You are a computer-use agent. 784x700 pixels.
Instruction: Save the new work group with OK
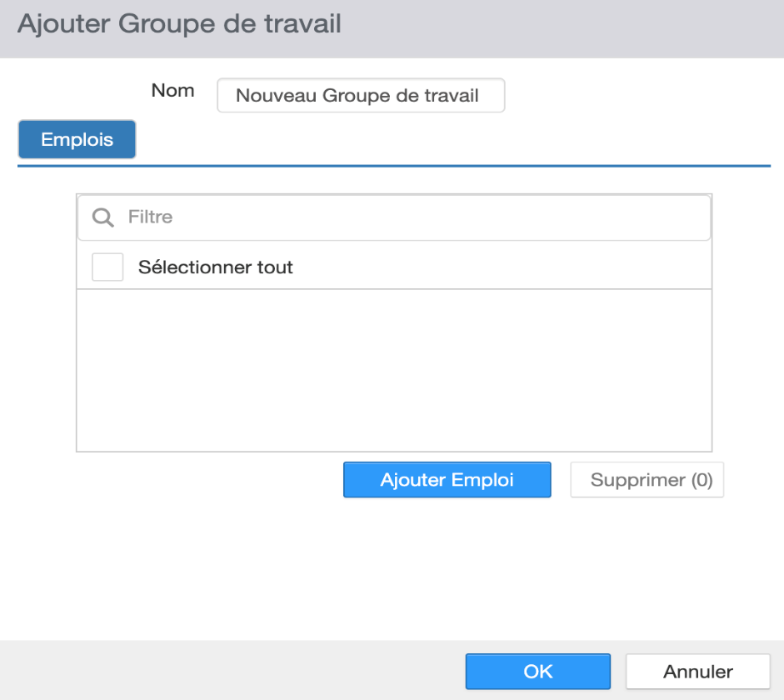pos(538,672)
